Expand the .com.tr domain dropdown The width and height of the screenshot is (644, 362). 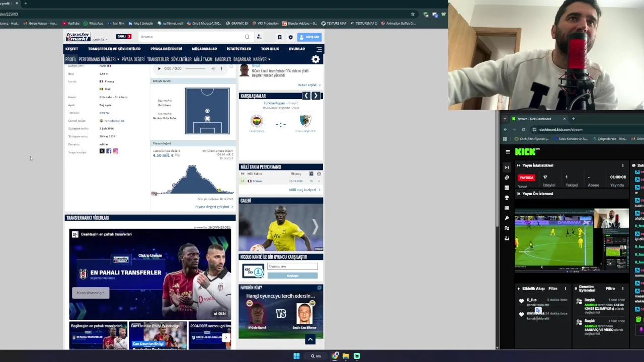point(100,39)
